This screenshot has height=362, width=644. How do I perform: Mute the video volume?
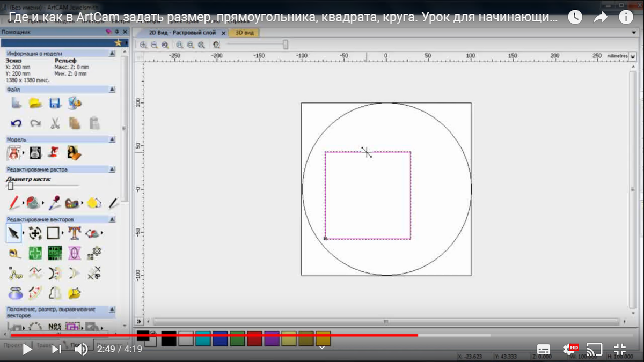(x=81, y=350)
